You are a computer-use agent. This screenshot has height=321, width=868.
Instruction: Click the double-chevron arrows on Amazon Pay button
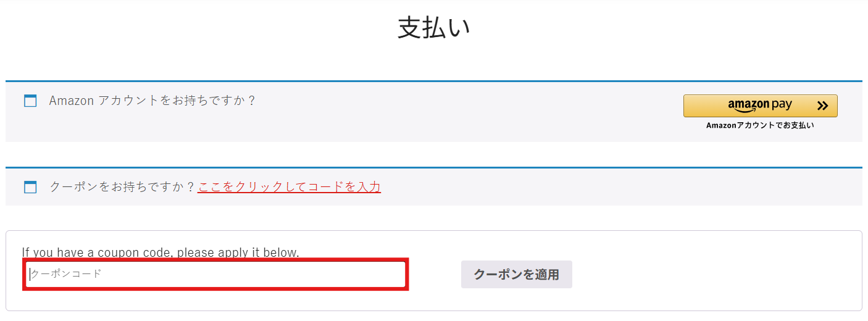coord(822,106)
